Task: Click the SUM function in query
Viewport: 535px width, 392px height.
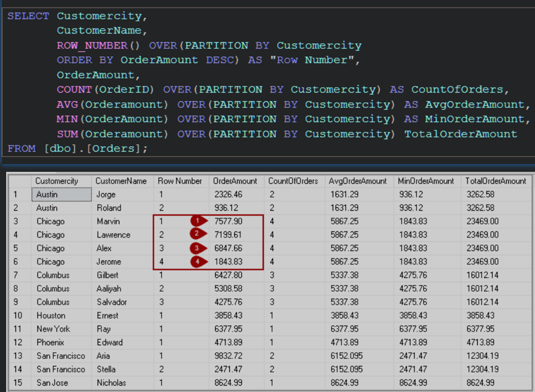Action: click(x=67, y=134)
